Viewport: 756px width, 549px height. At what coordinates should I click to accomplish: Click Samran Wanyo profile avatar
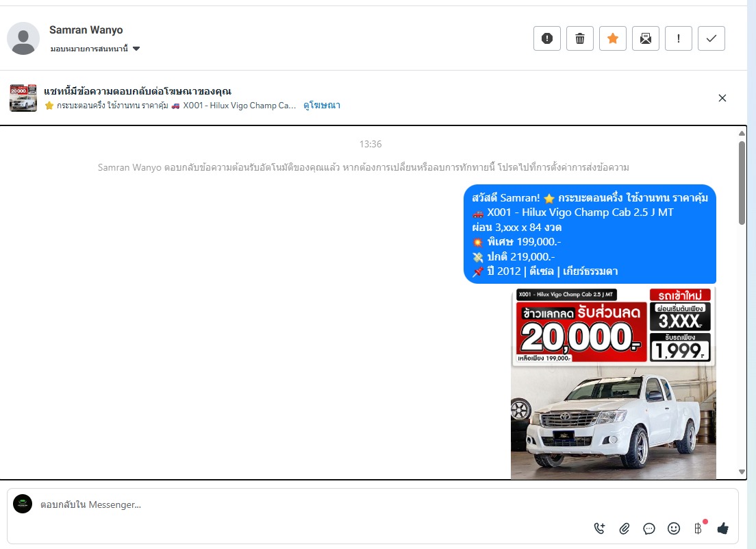pyautogui.click(x=23, y=38)
